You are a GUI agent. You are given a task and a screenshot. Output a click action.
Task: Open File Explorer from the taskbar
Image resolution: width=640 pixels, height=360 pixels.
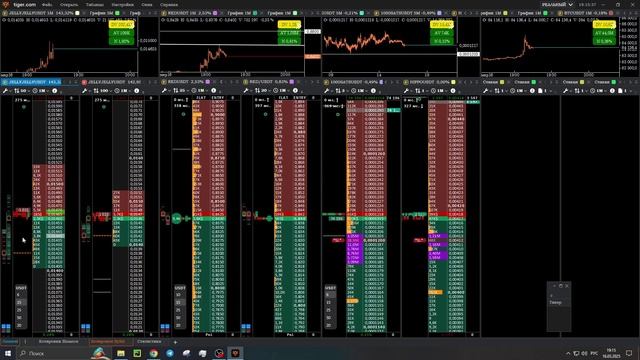point(121,353)
